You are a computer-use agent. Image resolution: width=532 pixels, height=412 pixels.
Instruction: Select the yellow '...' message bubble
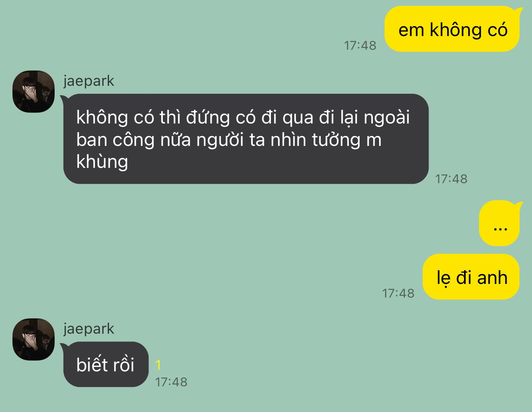(500, 223)
